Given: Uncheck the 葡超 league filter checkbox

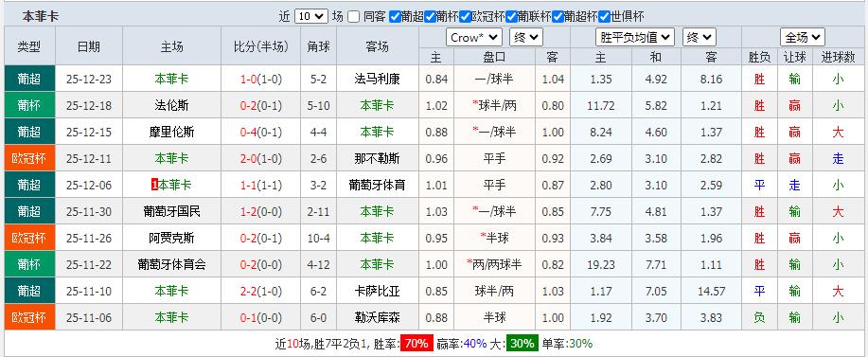Looking at the screenshot, I should point(395,17).
